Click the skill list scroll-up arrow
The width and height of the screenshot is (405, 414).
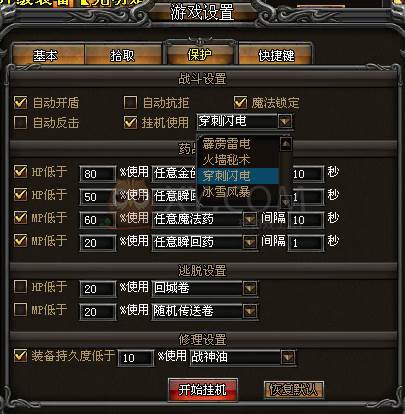point(286,144)
